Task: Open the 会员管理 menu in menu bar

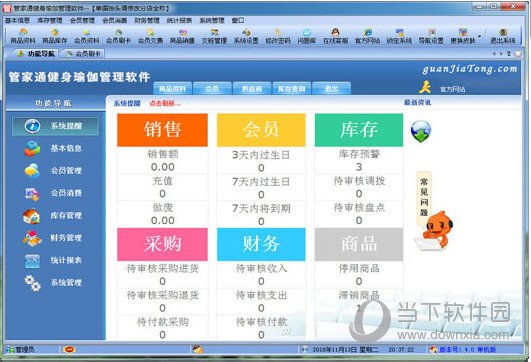Action: [82, 20]
